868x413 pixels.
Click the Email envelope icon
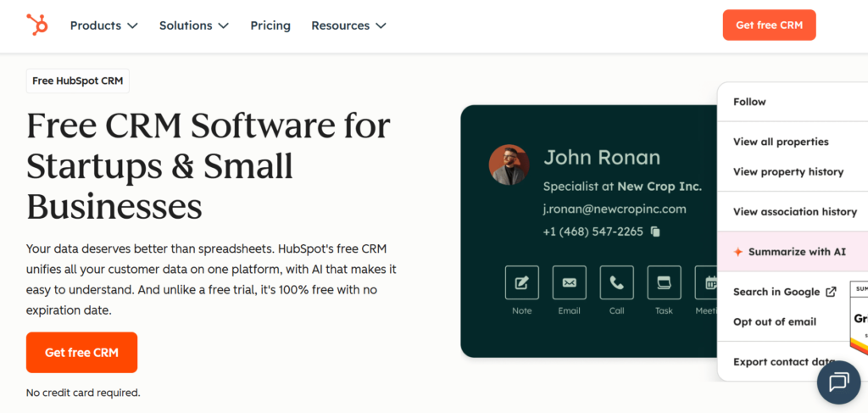click(569, 283)
